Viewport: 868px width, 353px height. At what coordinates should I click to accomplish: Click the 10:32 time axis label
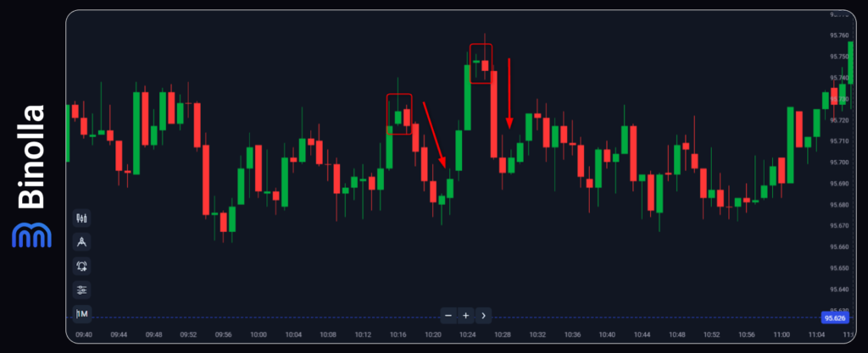pyautogui.click(x=537, y=334)
